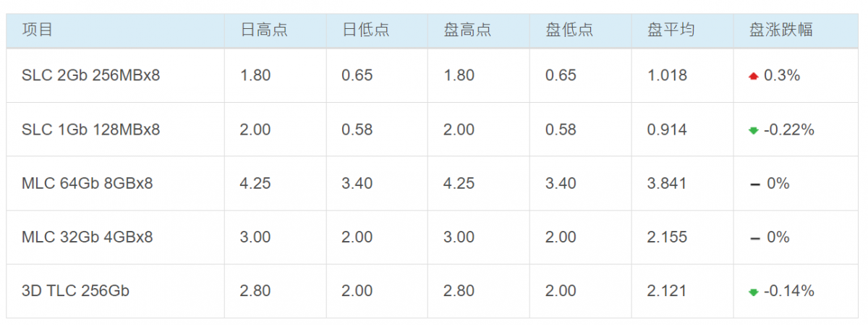Screen dimensions: 868x325
Task: Select the 盘高点 column header
Action: [x=467, y=30]
